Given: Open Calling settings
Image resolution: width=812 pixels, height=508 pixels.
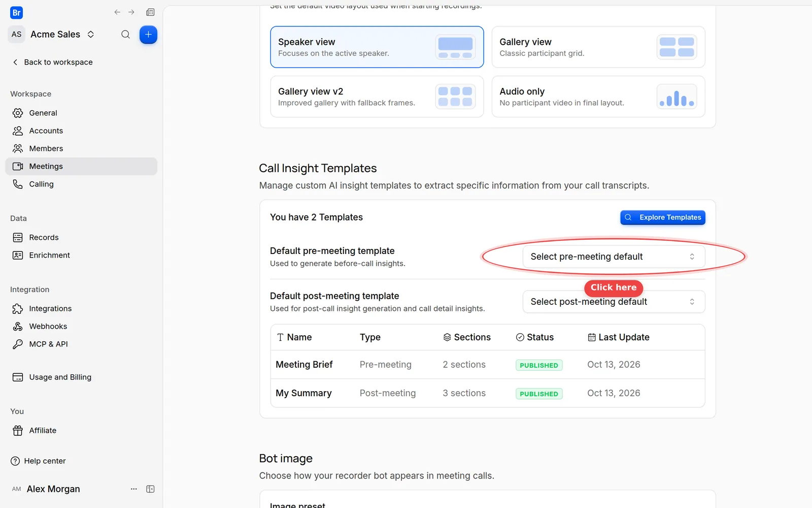Looking at the screenshot, I should [x=81, y=184].
